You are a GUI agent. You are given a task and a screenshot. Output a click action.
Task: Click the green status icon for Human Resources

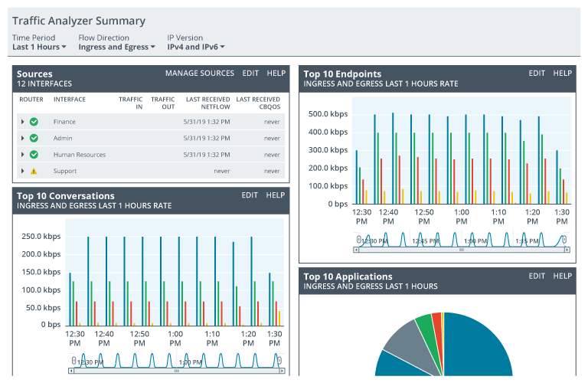tap(34, 155)
